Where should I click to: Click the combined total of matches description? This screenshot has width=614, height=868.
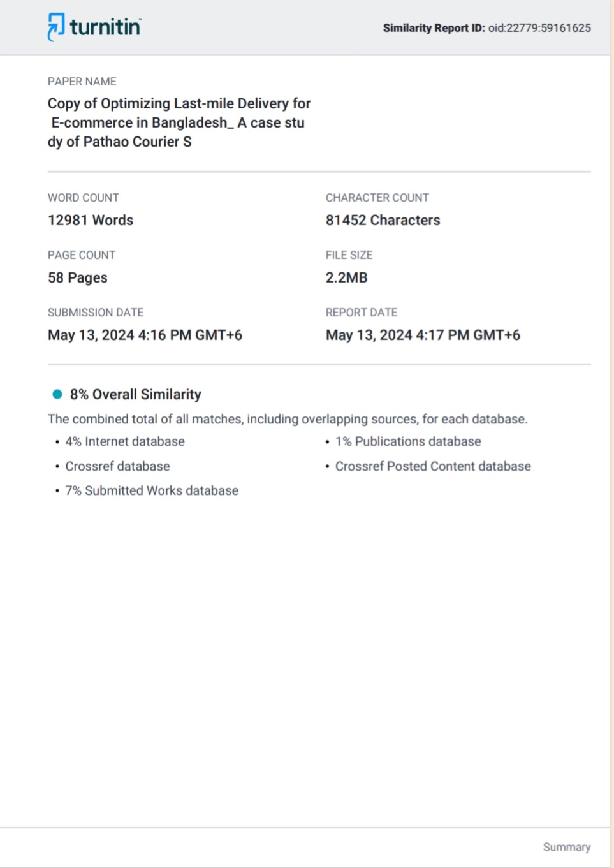coord(288,419)
